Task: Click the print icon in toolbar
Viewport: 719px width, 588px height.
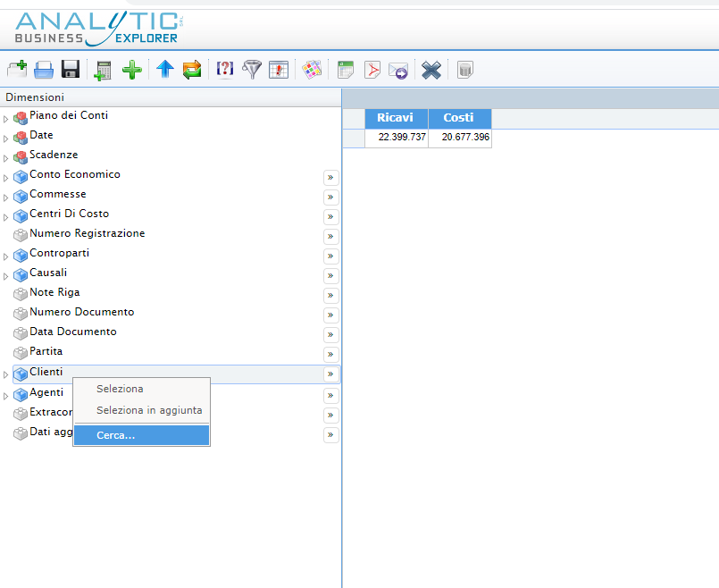Action: pyautogui.click(x=44, y=70)
